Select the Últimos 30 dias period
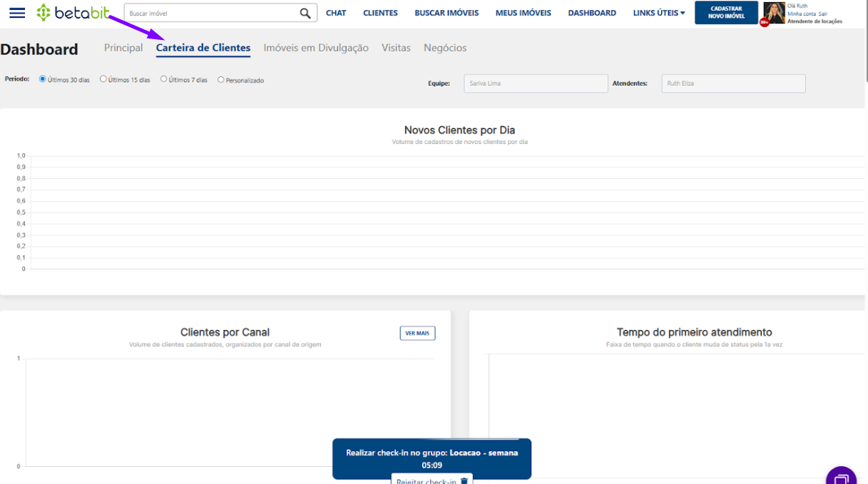868x484 pixels. tap(43, 79)
